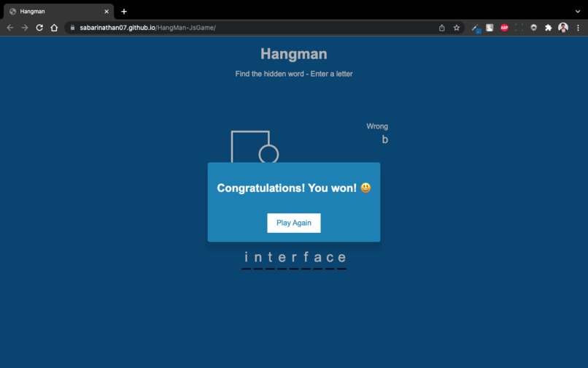Click the 'Wrong' label
588x368 pixels.
click(377, 126)
